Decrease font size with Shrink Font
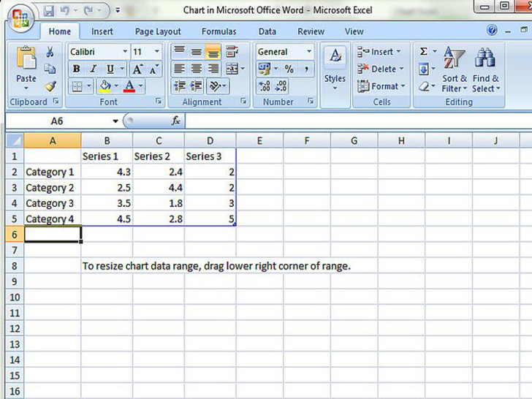This screenshot has height=399, width=532. (x=153, y=69)
